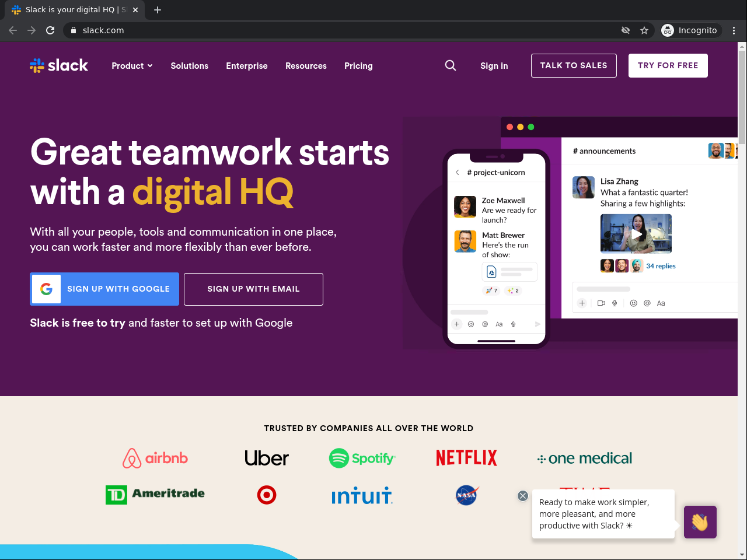Reload the page with the refresh icon
Screen dimensions: 747x560
[x=50, y=30]
